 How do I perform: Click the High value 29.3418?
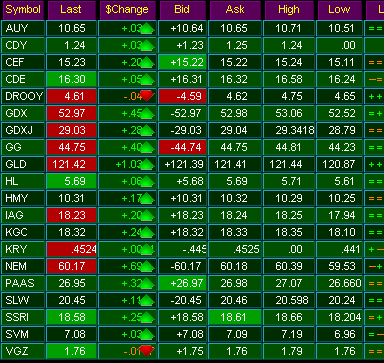289,130
